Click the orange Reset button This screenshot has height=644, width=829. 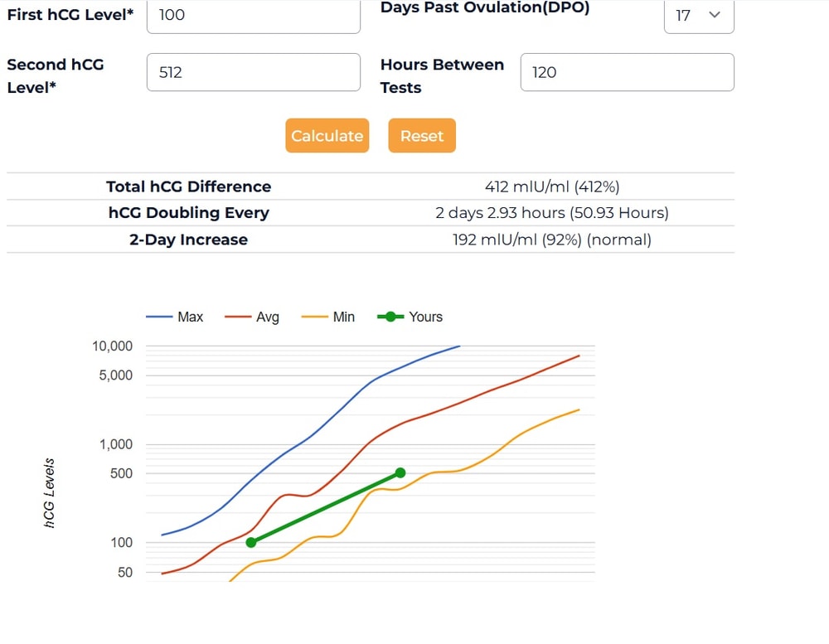click(422, 136)
